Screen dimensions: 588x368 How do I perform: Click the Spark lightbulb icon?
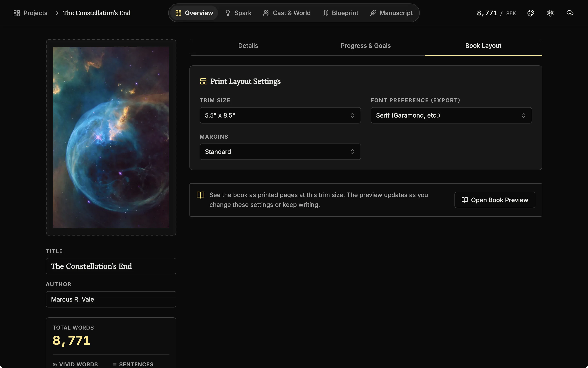pos(228,13)
